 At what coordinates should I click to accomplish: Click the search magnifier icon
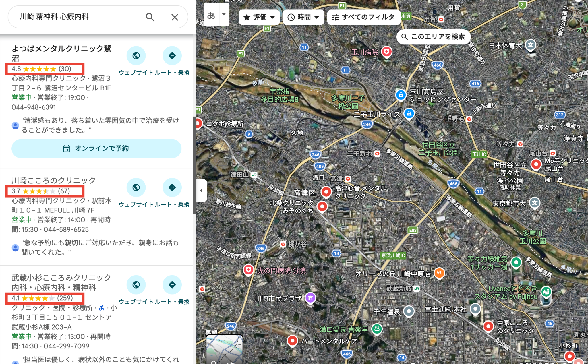(x=150, y=17)
